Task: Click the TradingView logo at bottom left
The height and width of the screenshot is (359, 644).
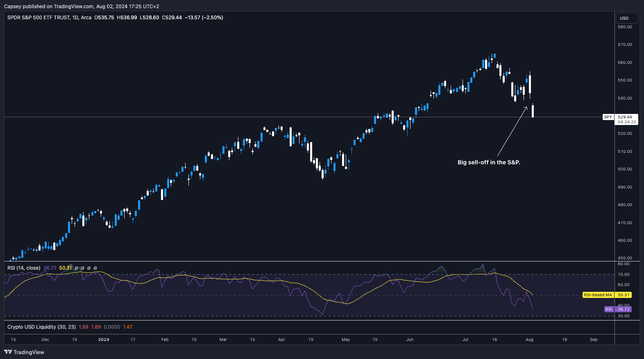Action: pyautogui.click(x=24, y=352)
